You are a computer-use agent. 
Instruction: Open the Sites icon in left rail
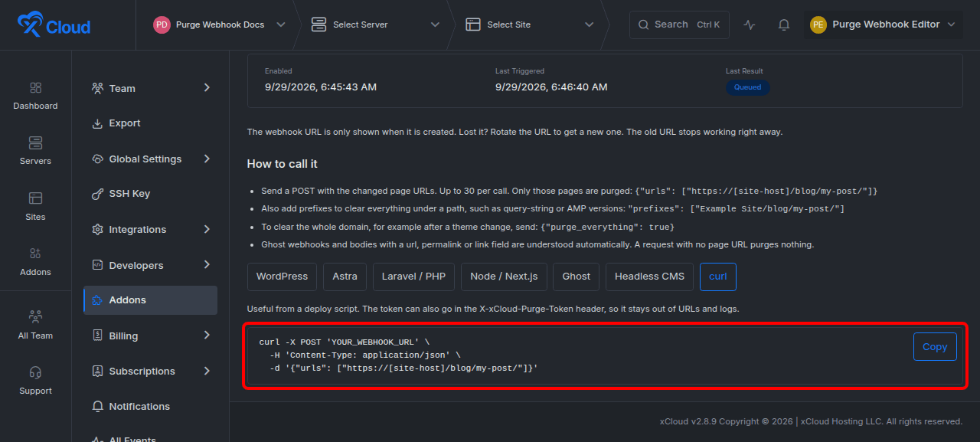click(x=35, y=198)
